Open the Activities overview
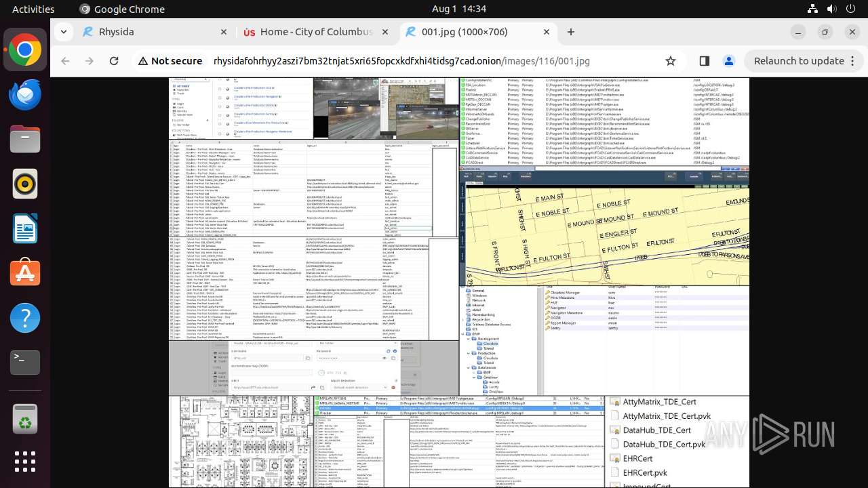The width and height of the screenshot is (868, 488). [x=33, y=9]
